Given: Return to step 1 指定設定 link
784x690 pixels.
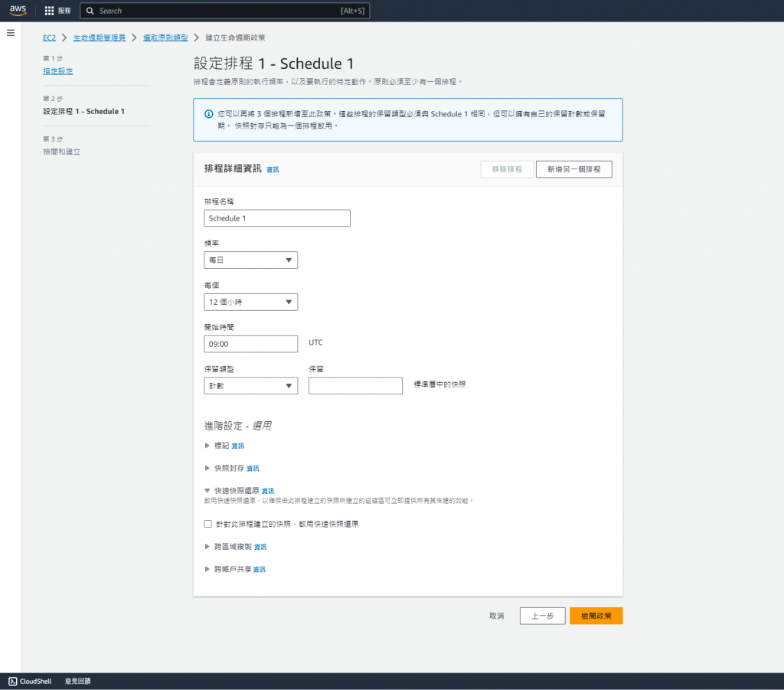Looking at the screenshot, I should (57, 71).
